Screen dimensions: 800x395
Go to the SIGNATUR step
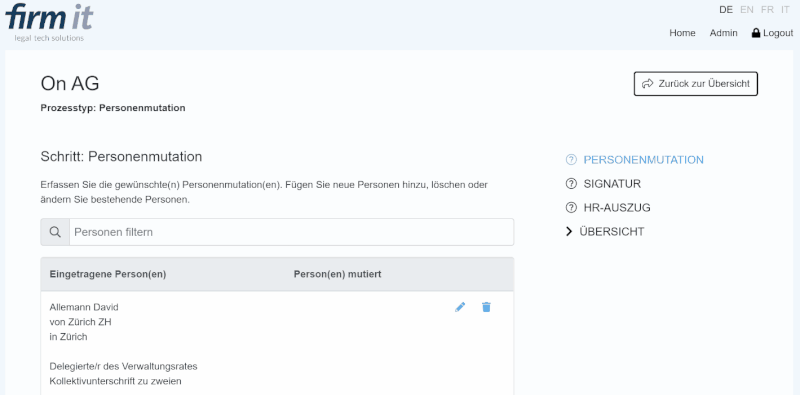(x=612, y=184)
